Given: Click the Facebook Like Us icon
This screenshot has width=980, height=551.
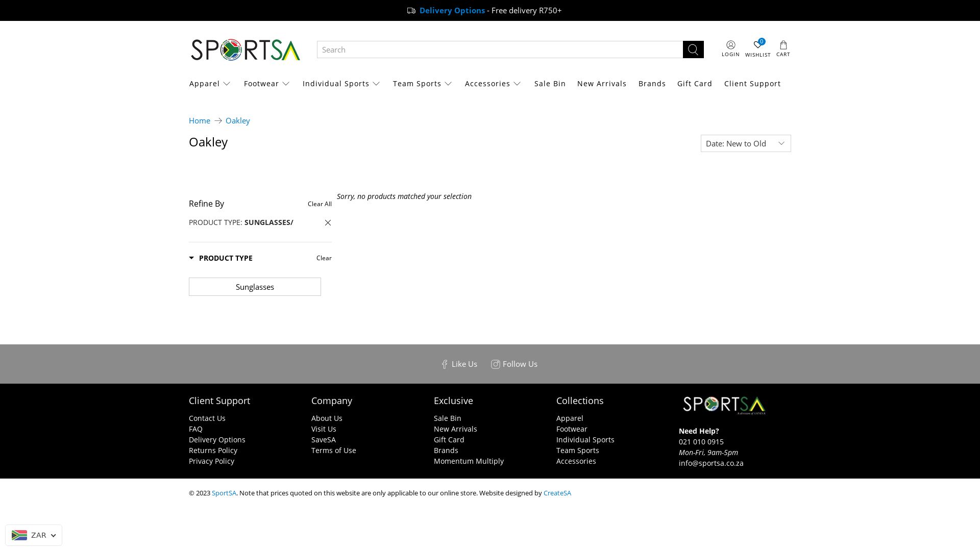Looking at the screenshot, I should 445,364.
